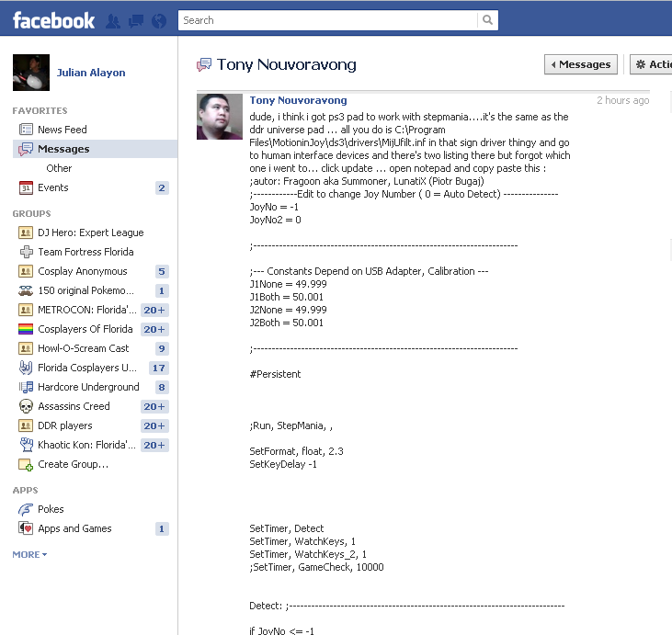Screen dimensions: 672x635
Task: Click the Create Group plus icon
Action: [26, 464]
